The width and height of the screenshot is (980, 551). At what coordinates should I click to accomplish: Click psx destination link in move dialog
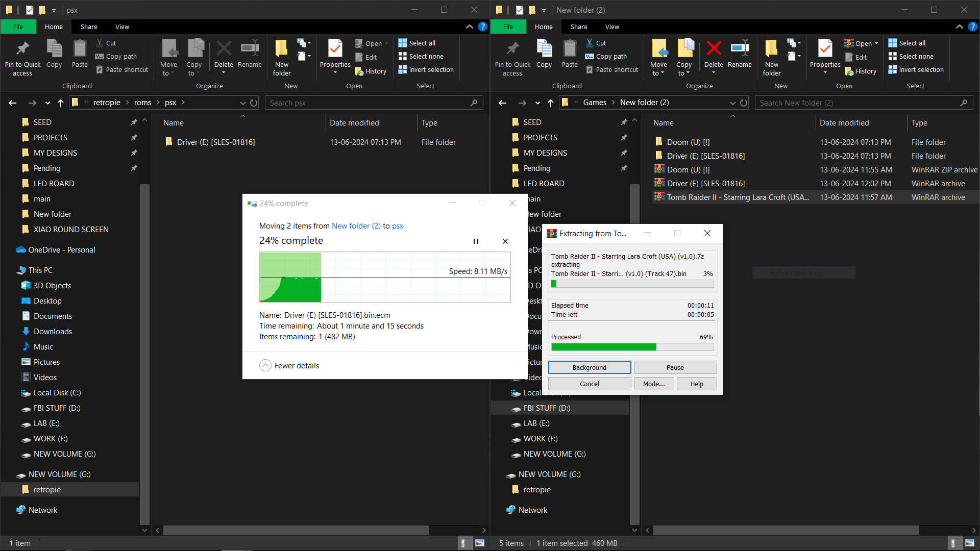click(x=398, y=226)
